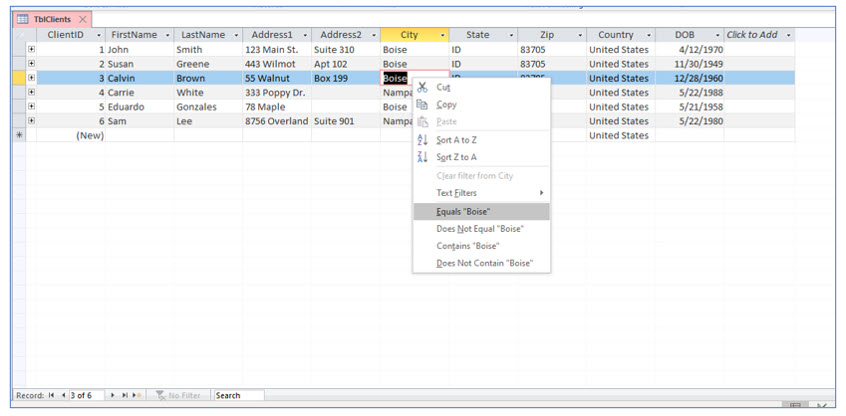
Task: Click the Zip cell "83705" in John's row
Action: pos(552,50)
